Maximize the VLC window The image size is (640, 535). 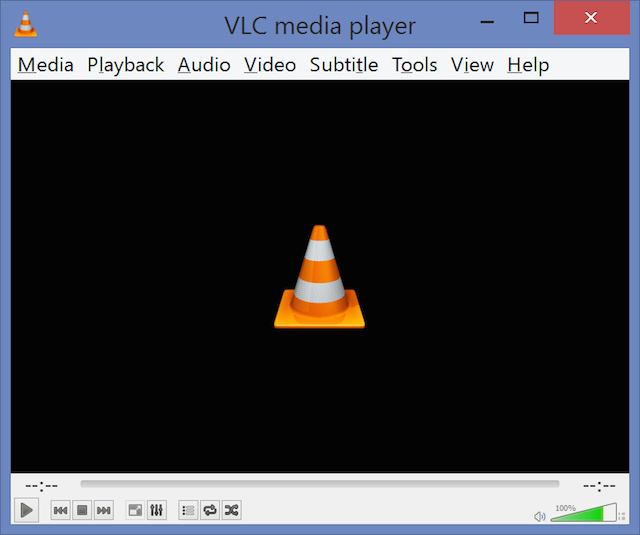(x=531, y=18)
